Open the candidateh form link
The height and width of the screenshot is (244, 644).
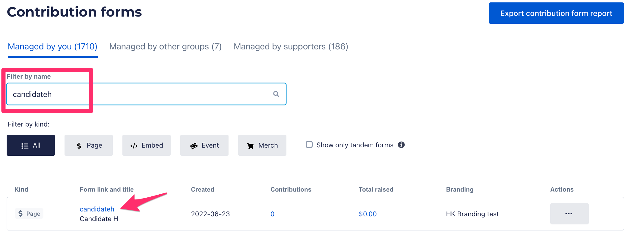pos(97,209)
